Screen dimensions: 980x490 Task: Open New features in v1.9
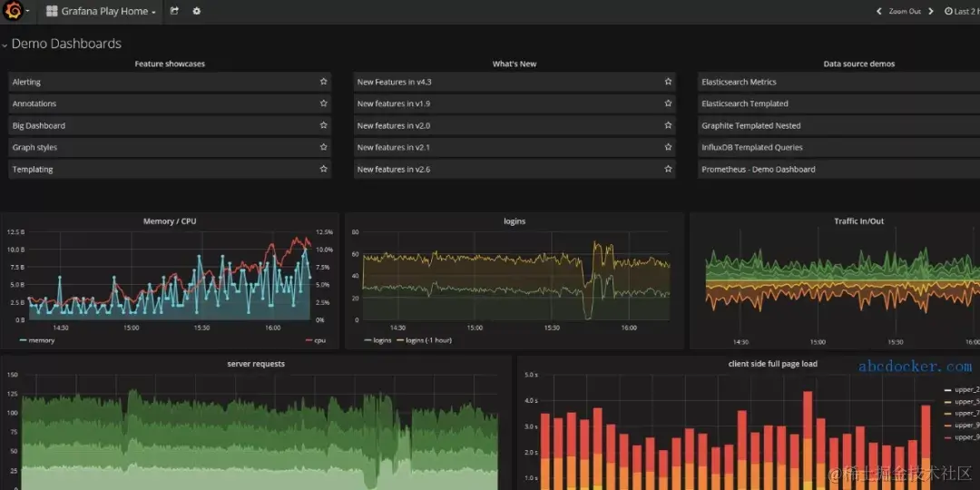(514, 103)
